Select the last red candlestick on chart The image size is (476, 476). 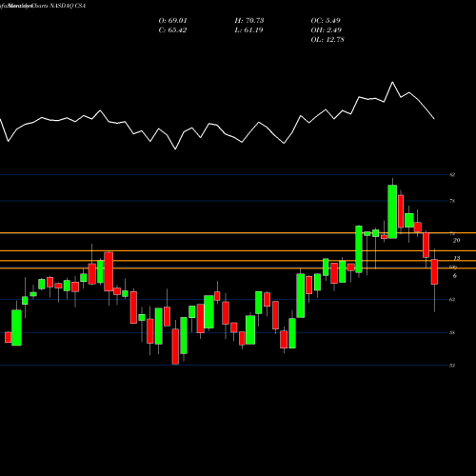point(434,271)
